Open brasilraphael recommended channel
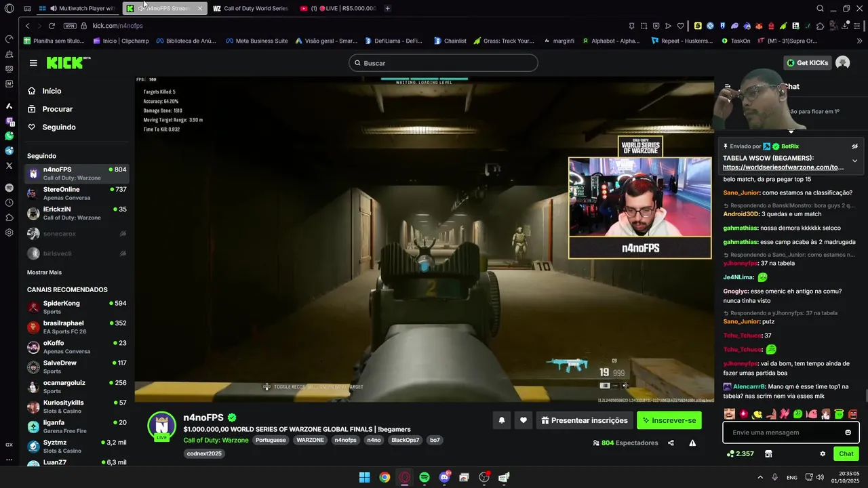Image resolution: width=868 pixels, height=488 pixels. click(77, 327)
